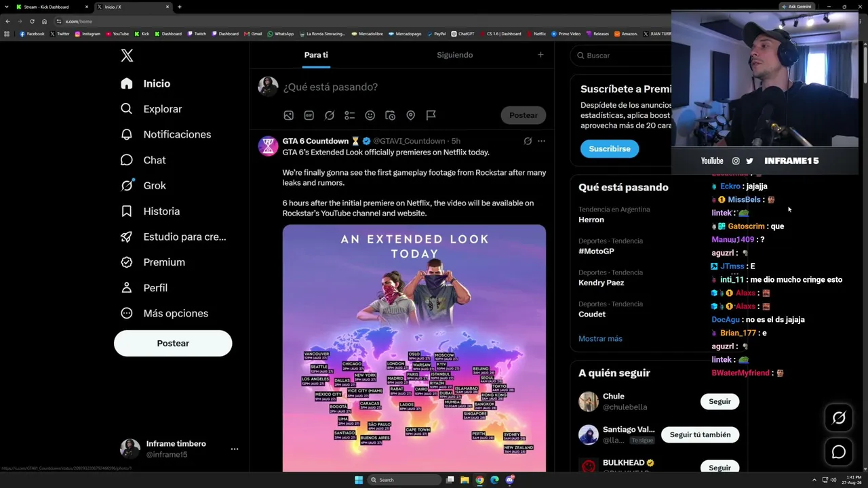868x488 pixels.
Task: Go to Inicio in the sidebar
Action: 145,83
